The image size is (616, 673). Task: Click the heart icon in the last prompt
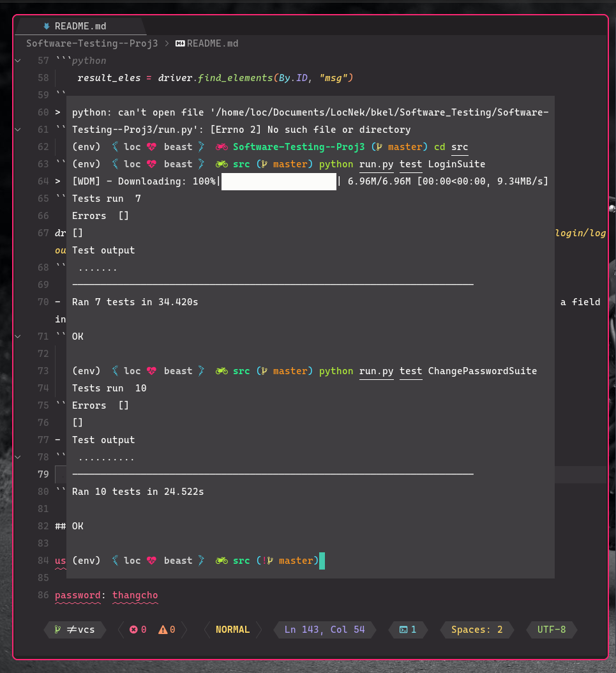coord(151,561)
